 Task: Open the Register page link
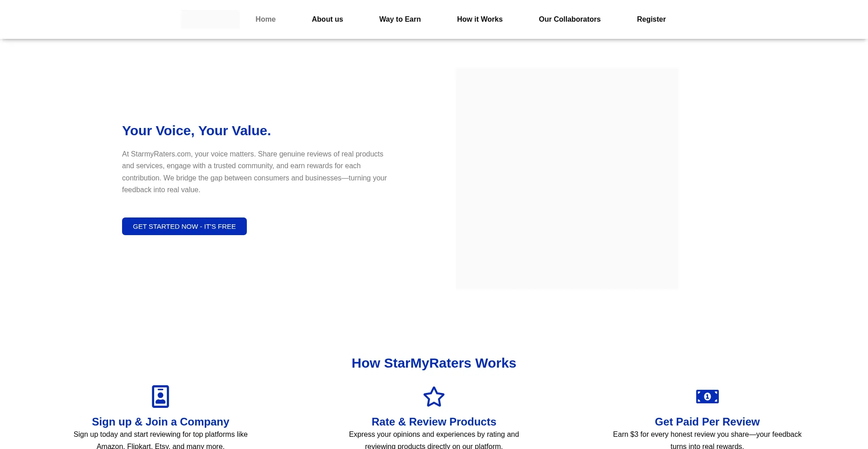coord(651,19)
